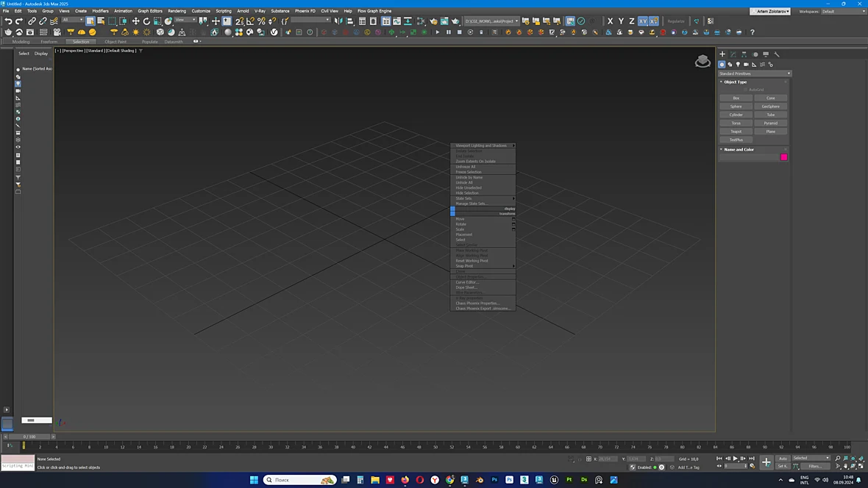Choose the Select and Rotate tool
The width and height of the screenshot is (868, 488).
pos(146,21)
